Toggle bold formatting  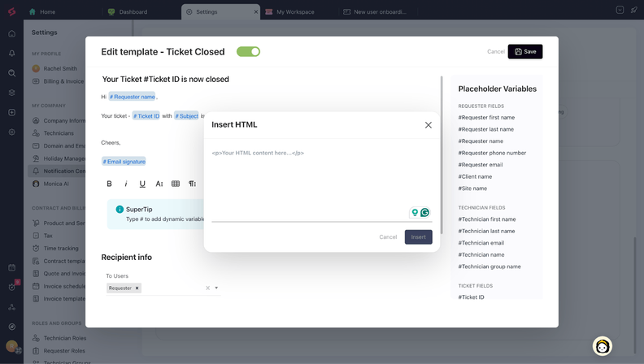109,184
